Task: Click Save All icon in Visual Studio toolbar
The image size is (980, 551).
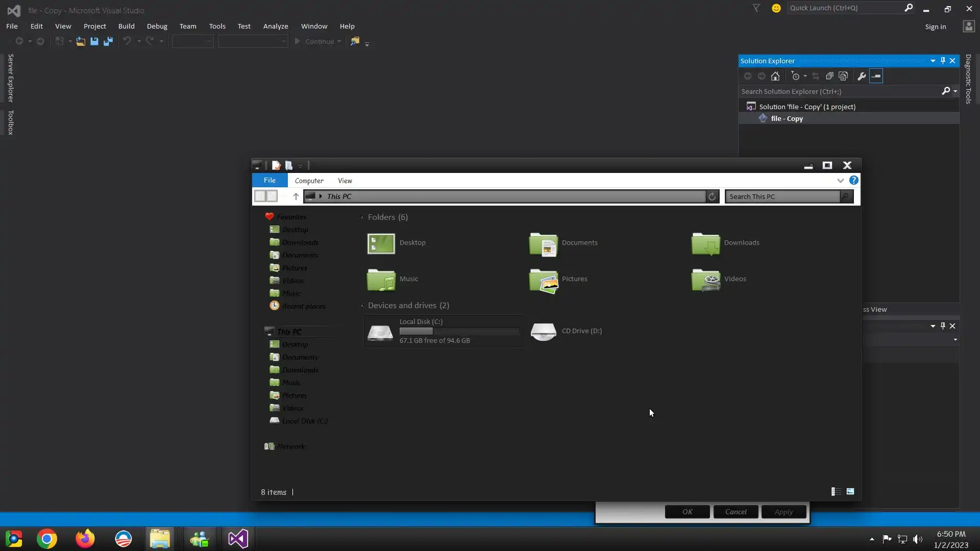Action: (108, 41)
